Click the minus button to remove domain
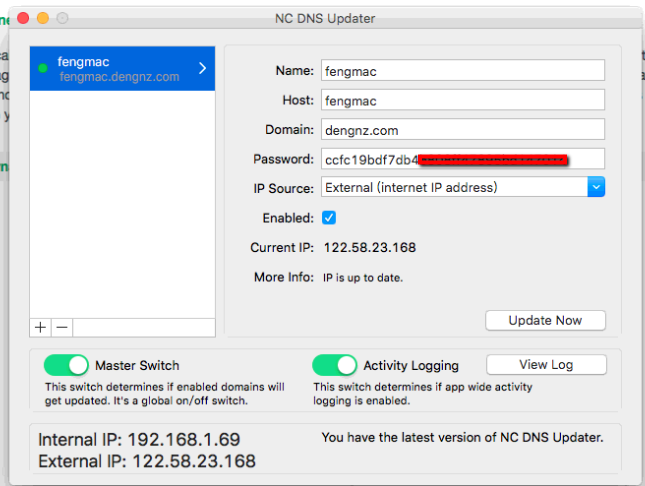Image resolution: width=645 pixels, height=486 pixels. pos(62,328)
